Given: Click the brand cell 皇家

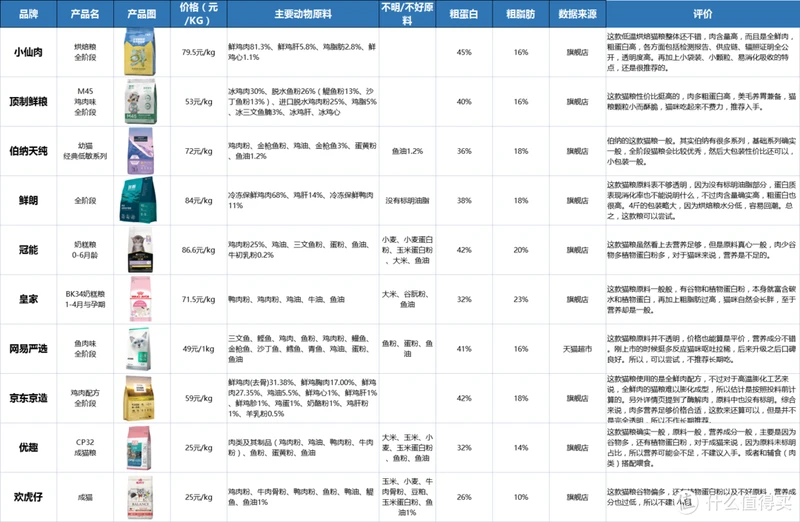Looking at the screenshot, I should coord(29,299).
